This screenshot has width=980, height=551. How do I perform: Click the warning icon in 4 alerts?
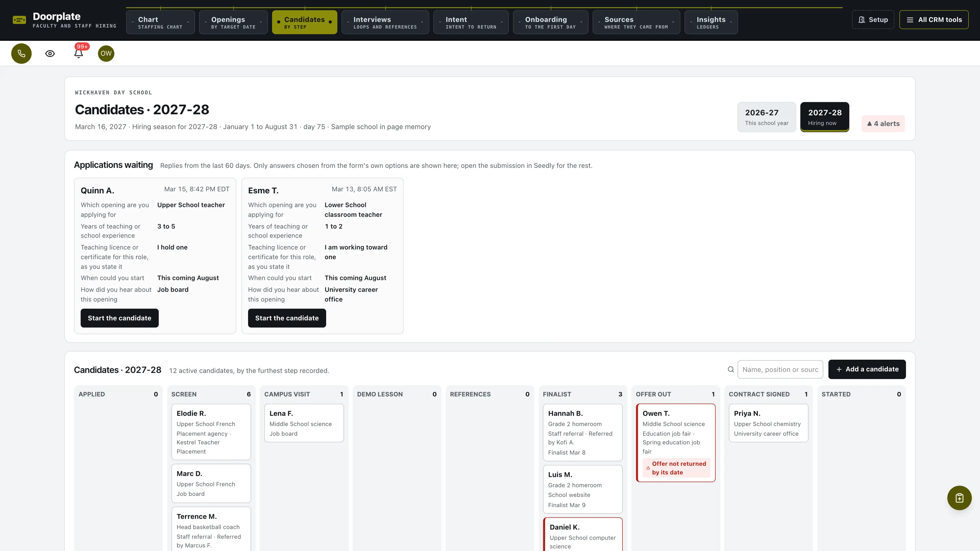(869, 123)
